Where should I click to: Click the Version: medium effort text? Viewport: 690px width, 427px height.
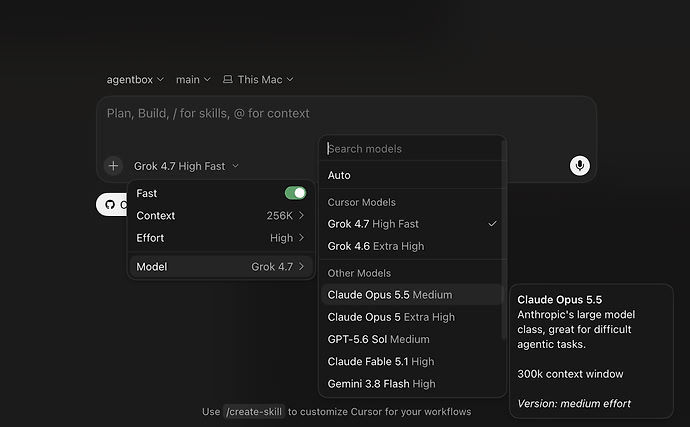[x=574, y=403]
